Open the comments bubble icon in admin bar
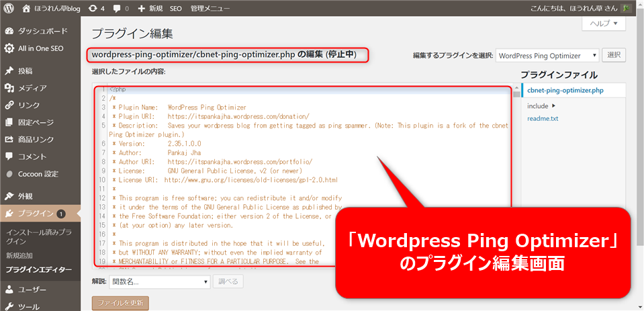Viewport: 644px width, 311px height. tap(117, 8)
